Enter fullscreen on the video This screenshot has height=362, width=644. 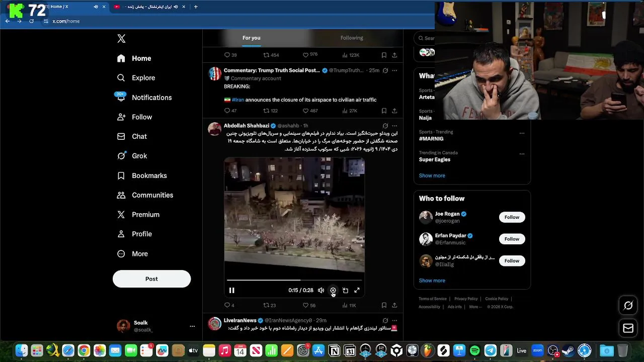[x=357, y=290]
